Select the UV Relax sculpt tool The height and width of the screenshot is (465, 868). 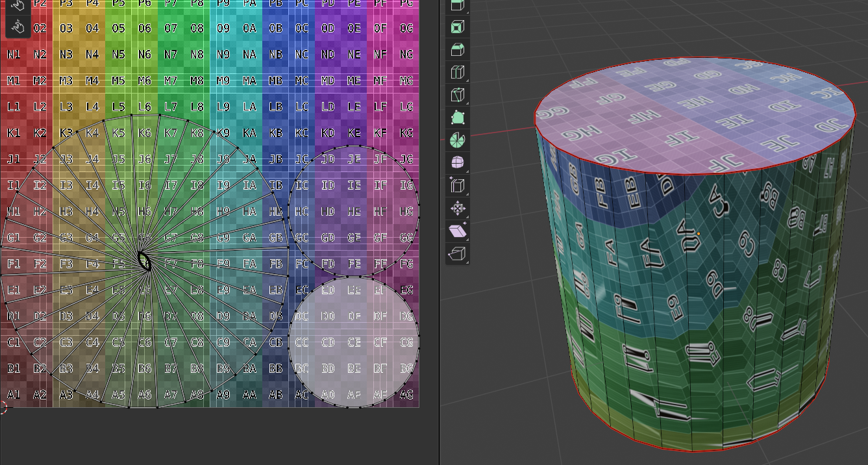tap(18, 6)
